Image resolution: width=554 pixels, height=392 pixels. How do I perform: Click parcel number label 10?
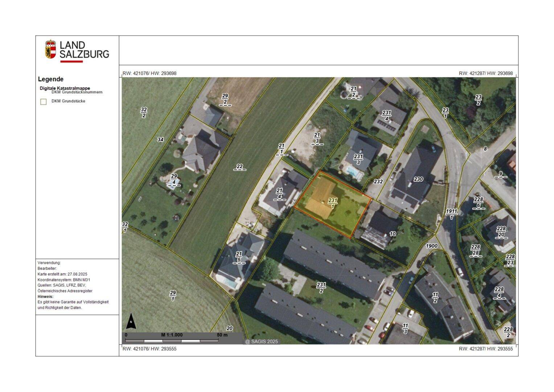point(393,234)
